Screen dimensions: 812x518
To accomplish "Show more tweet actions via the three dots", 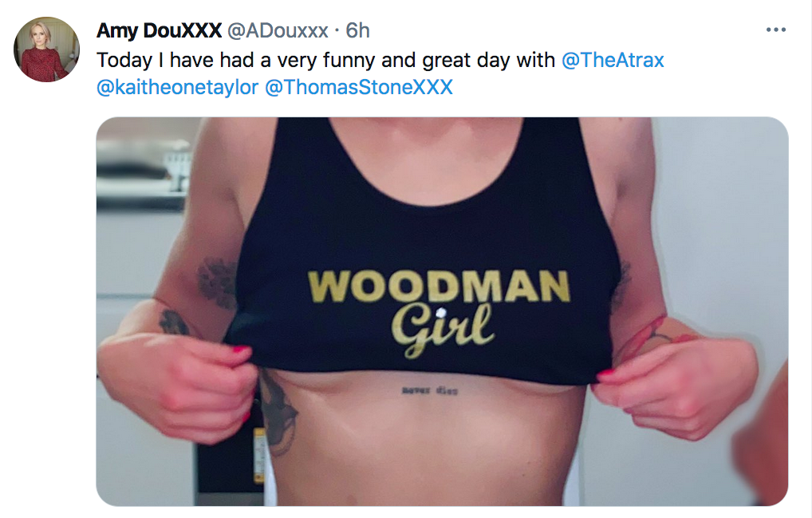I will tap(776, 30).
